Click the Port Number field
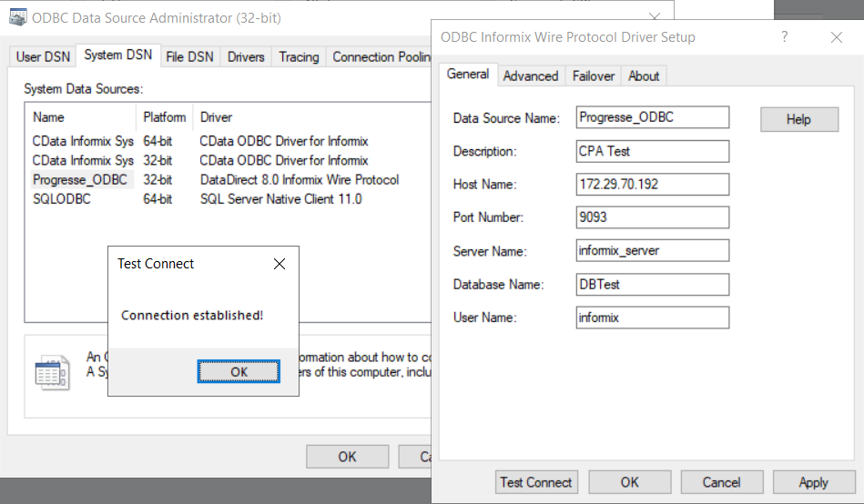 653,217
